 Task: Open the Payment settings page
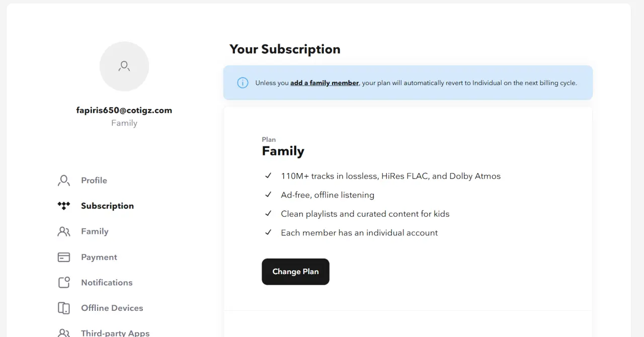coord(99,257)
